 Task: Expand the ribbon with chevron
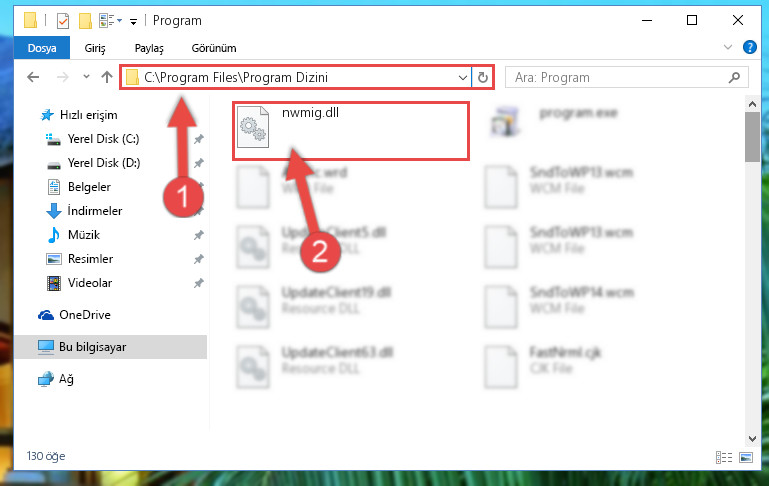coord(728,48)
